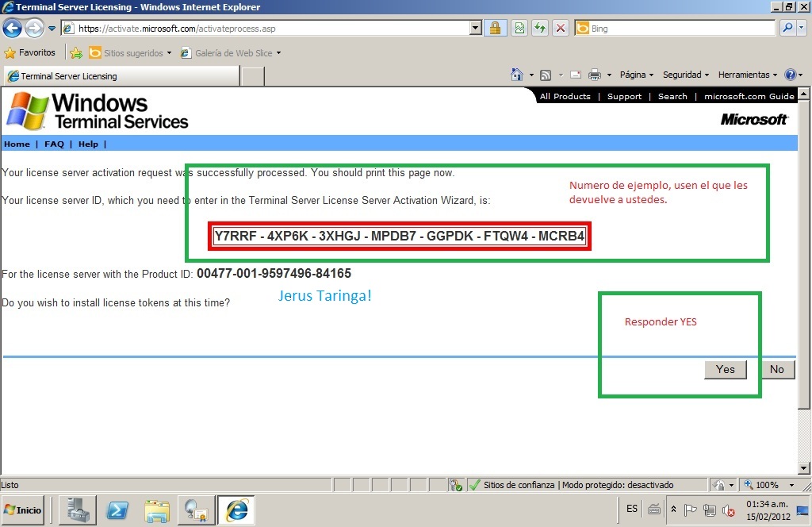Screen dimensions: 812x527
Task: Expand the Home icon dropdown arrow
Action: 531,75
